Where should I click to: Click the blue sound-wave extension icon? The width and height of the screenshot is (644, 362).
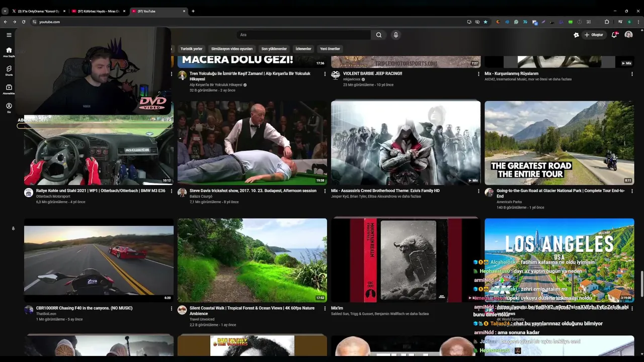click(x=507, y=22)
